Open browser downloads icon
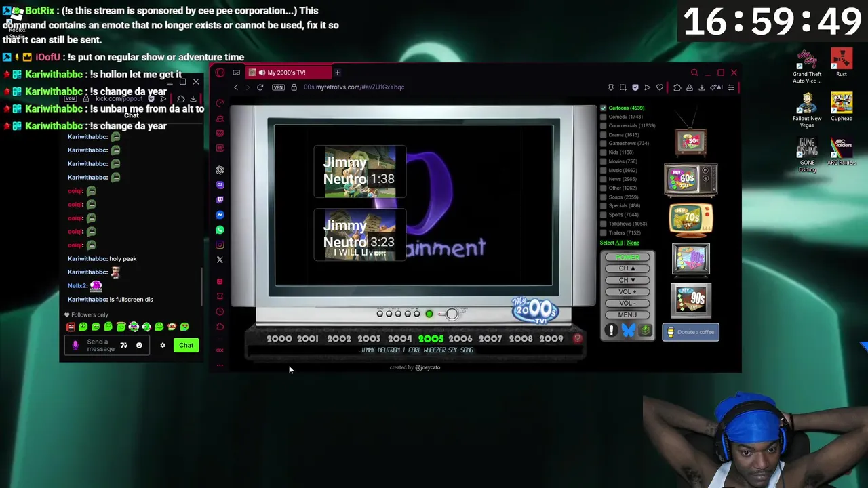 point(702,87)
